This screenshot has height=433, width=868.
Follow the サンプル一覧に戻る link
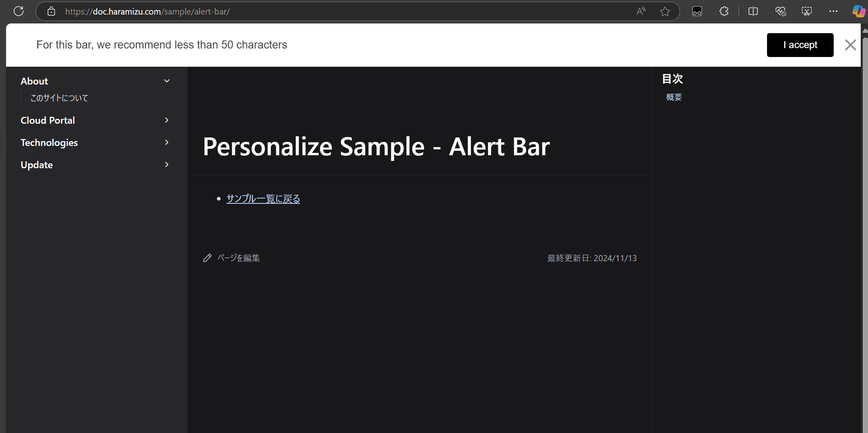(x=263, y=199)
